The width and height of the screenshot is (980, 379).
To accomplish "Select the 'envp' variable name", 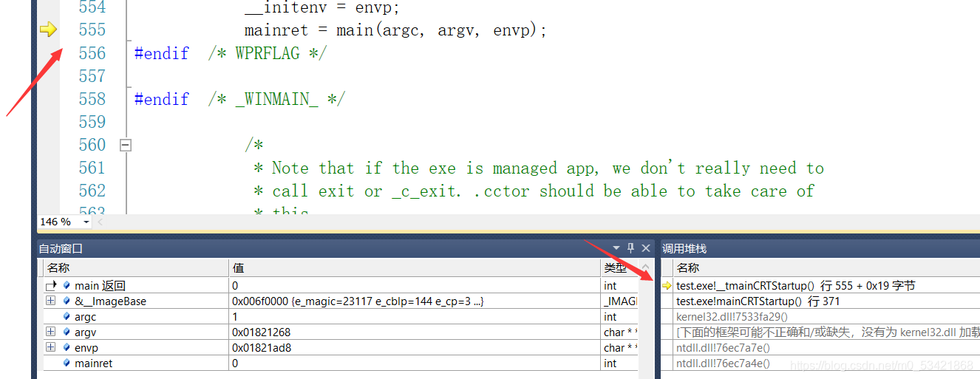I will click(86, 348).
